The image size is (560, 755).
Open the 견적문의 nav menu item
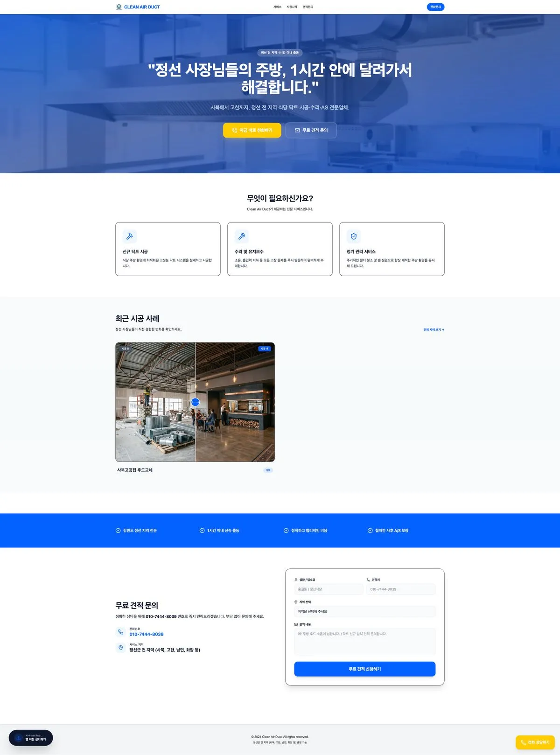308,7
